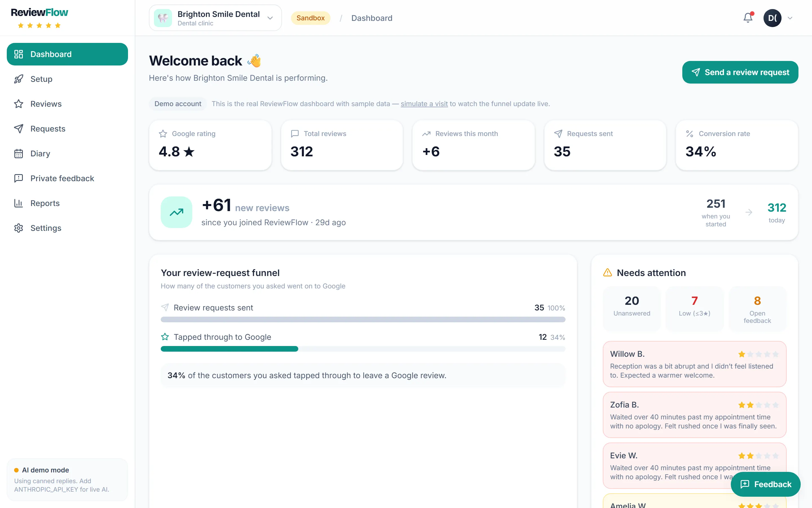Viewport: 812px width, 508px height.
Task: Click the ReviewFlow logo
Action: coord(39,17)
